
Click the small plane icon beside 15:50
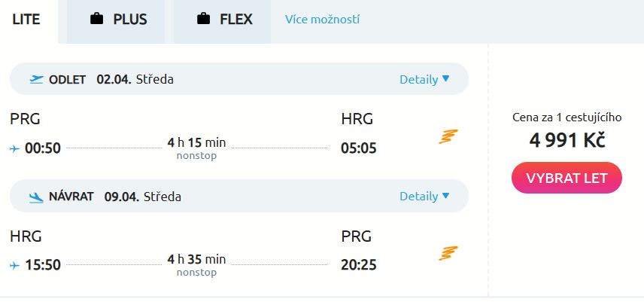click(x=14, y=265)
